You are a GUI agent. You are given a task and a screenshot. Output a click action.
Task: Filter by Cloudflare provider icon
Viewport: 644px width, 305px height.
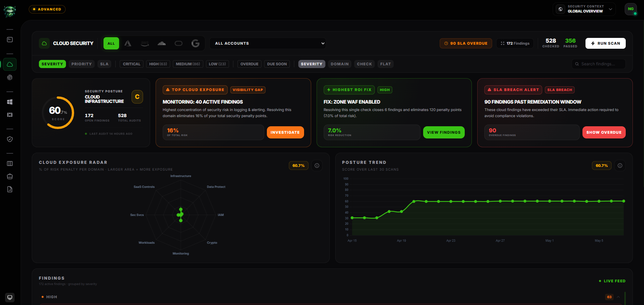[x=162, y=43]
